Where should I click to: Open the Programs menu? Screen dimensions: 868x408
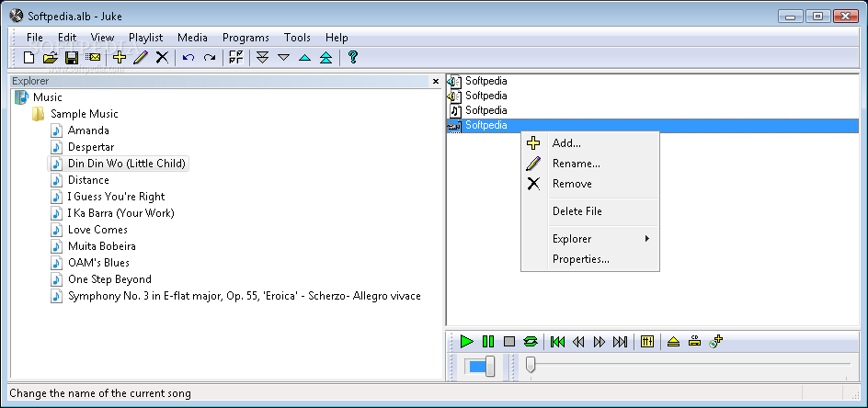click(x=246, y=38)
